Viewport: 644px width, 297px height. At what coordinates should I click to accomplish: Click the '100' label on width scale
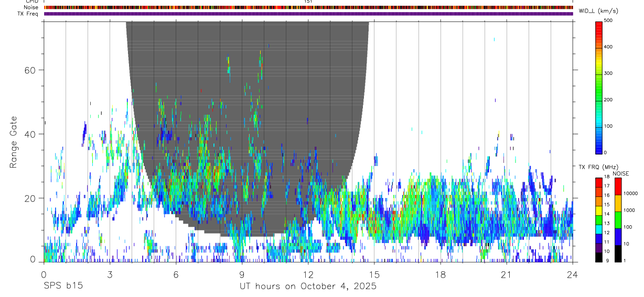tap(608, 126)
